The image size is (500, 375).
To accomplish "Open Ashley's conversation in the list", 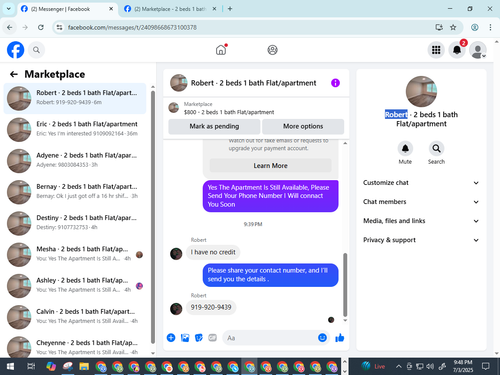I will click(x=75, y=285).
